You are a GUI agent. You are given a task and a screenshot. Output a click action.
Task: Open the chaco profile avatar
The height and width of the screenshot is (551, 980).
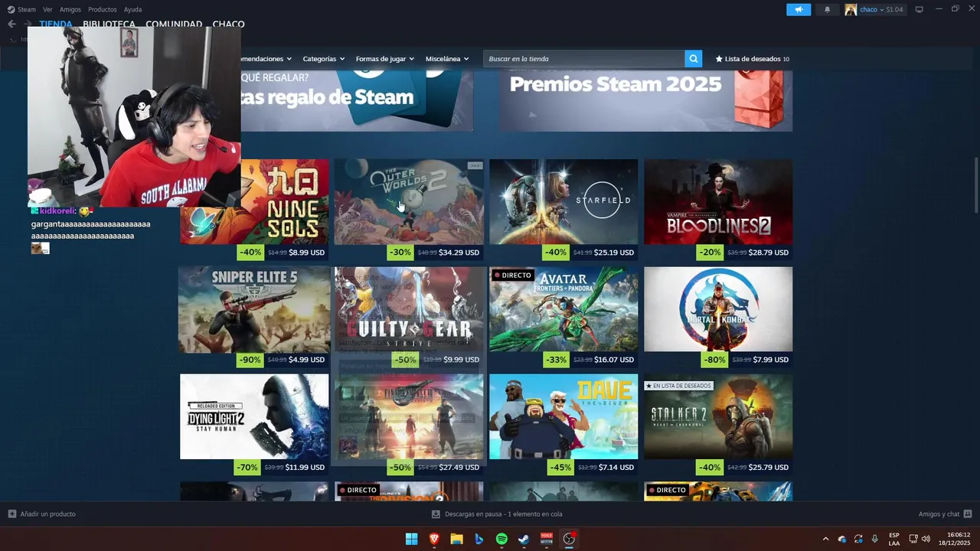point(851,9)
